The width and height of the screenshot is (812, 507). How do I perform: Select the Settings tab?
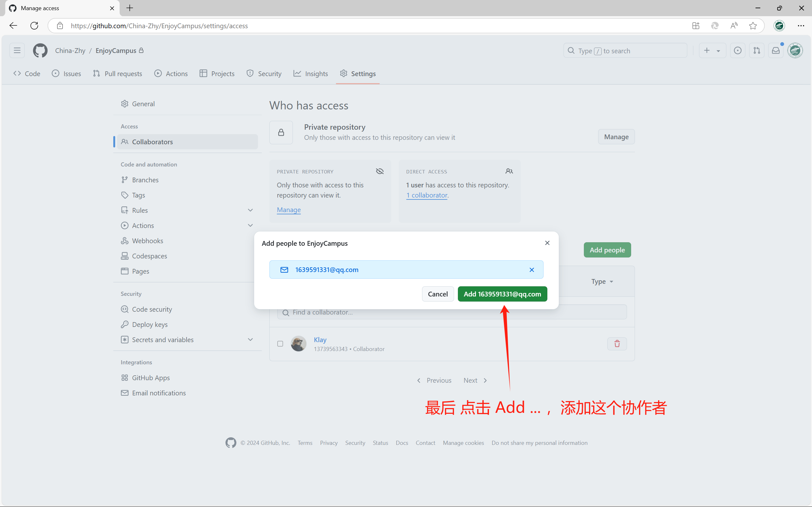point(358,74)
